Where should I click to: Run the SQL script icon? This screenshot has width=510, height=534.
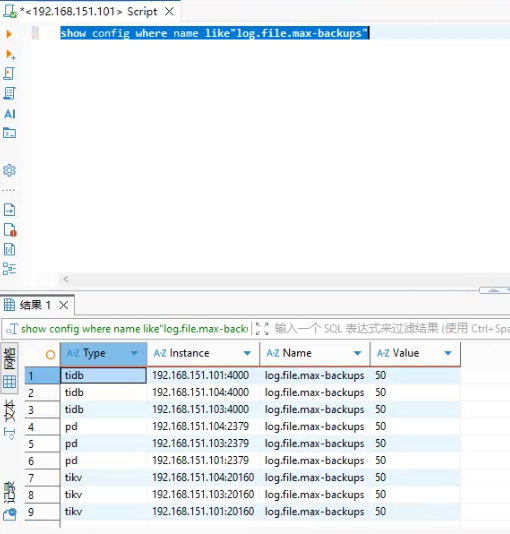coord(9,74)
